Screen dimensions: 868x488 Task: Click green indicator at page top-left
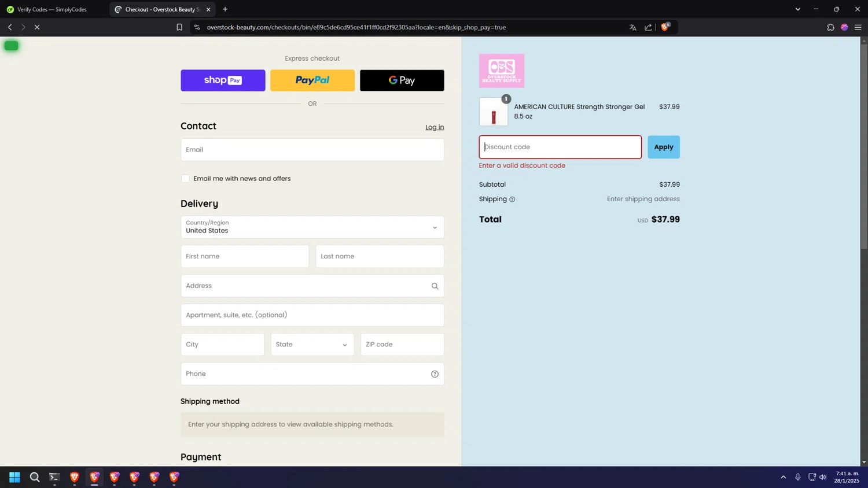[x=11, y=46]
